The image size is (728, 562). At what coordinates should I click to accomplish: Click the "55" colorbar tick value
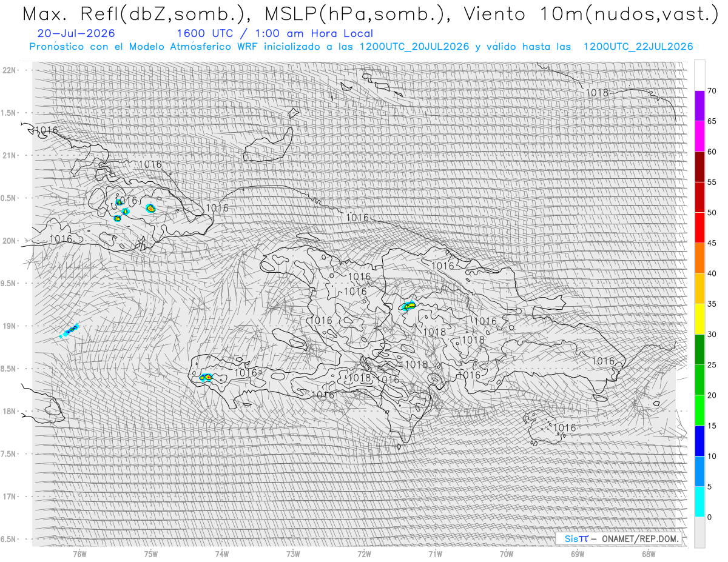(x=712, y=182)
